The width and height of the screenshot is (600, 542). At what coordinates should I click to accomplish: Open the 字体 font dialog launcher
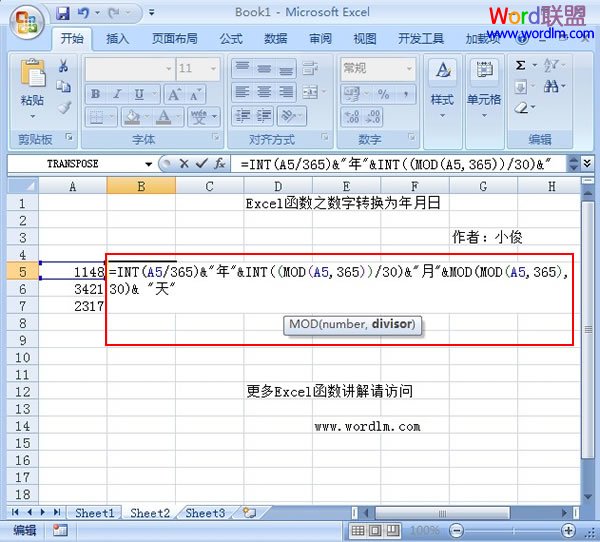point(216,136)
